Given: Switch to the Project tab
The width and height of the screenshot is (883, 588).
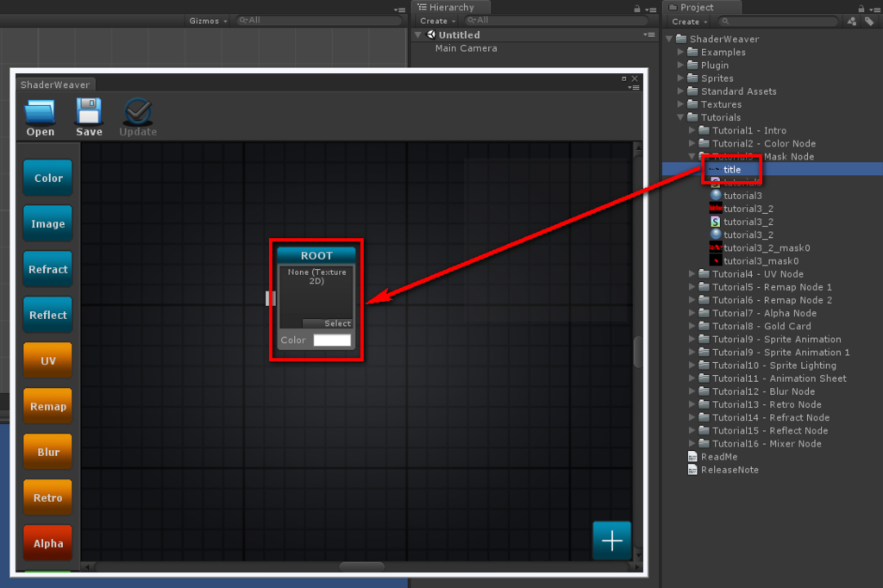Looking at the screenshot, I should point(701,7).
